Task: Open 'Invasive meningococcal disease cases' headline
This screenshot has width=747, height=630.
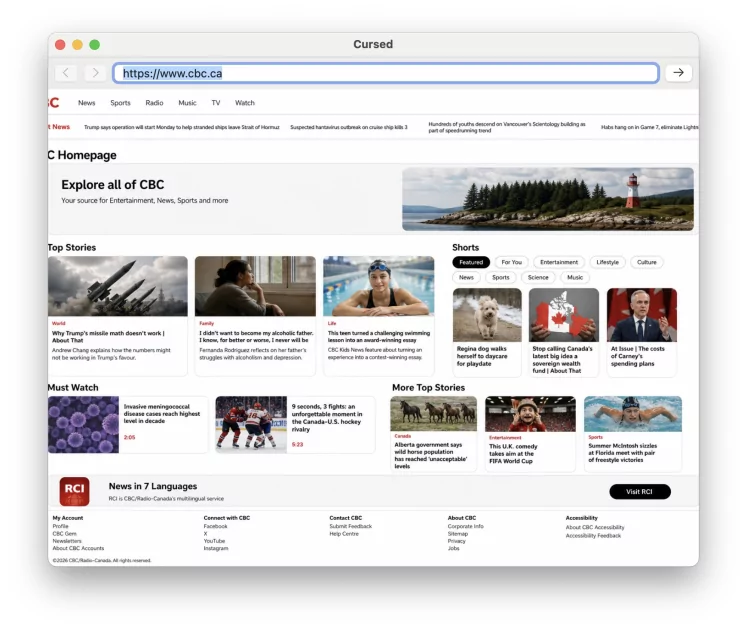Action: (x=162, y=414)
